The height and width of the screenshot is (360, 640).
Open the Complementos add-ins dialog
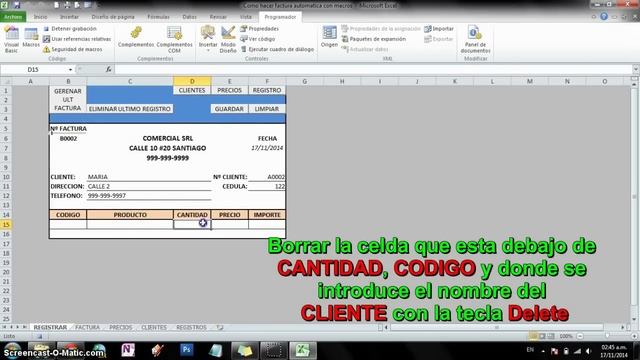(x=136, y=37)
